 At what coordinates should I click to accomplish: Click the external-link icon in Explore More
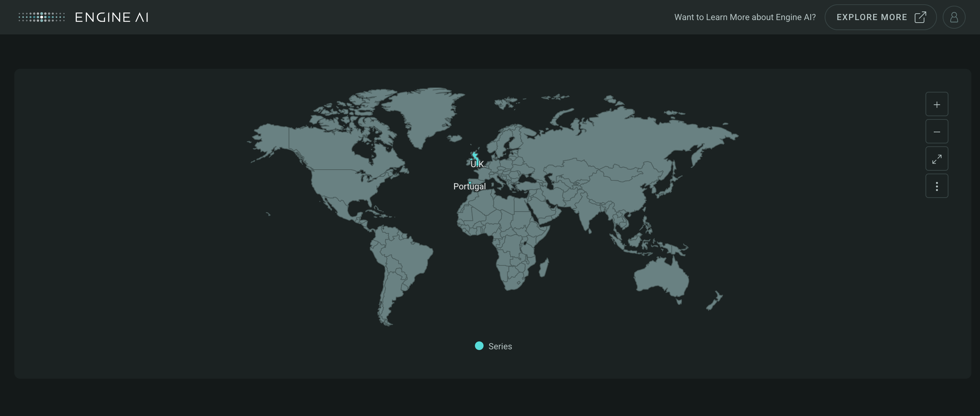point(920,17)
